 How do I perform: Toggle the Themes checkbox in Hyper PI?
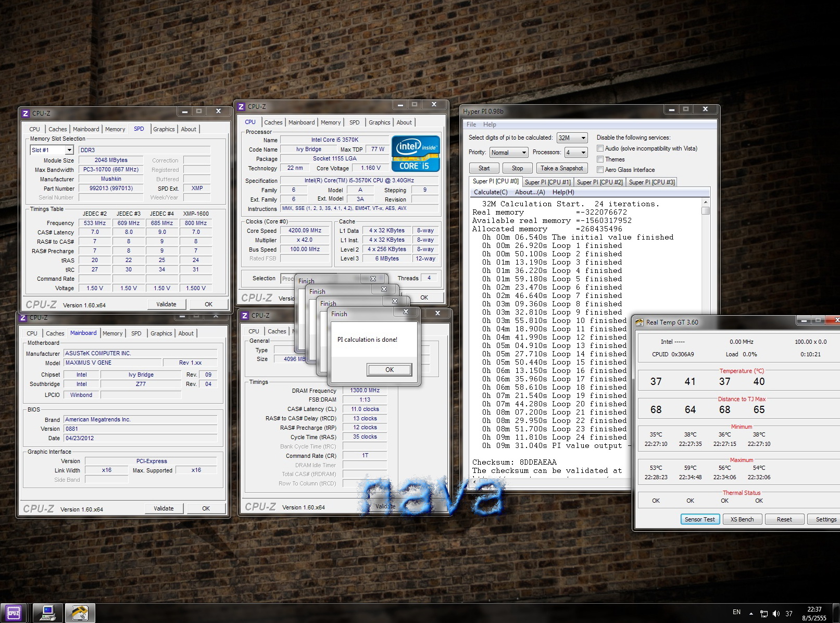(600, 159)
